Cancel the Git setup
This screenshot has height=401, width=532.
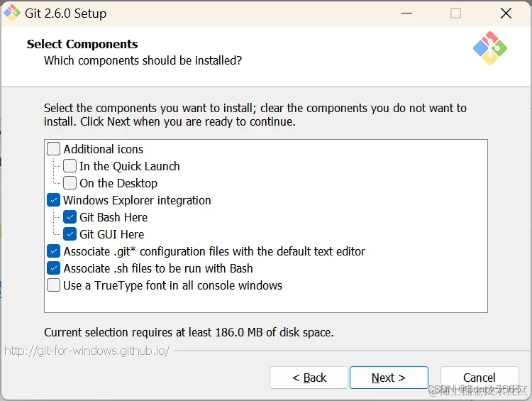480,378
